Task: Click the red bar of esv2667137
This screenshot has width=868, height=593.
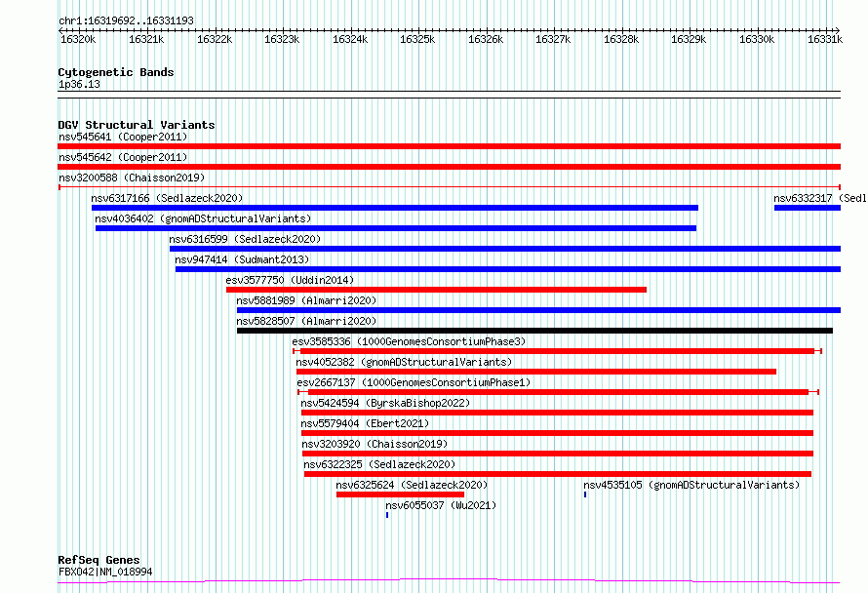Action: click(558, 392)
